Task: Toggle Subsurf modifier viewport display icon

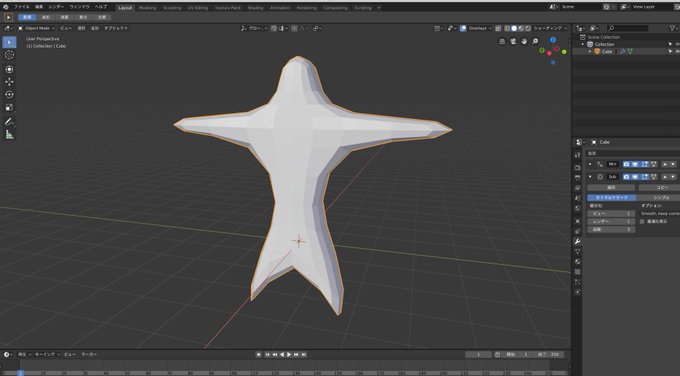Action: click(635, 177)
